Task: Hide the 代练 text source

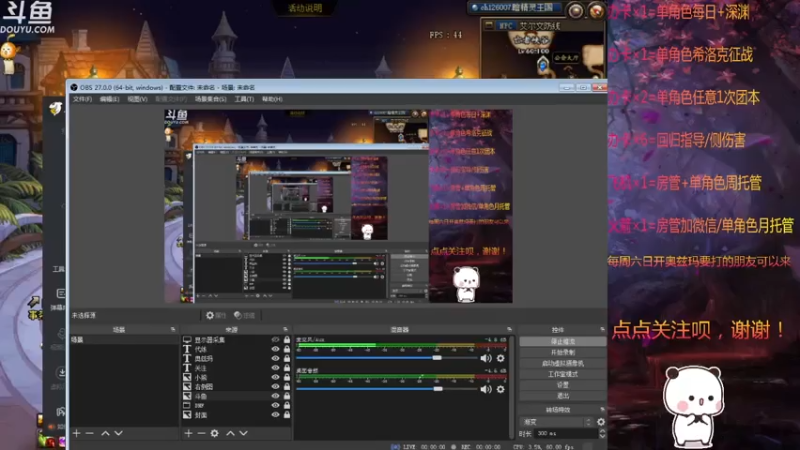Action: coord(276,349)
